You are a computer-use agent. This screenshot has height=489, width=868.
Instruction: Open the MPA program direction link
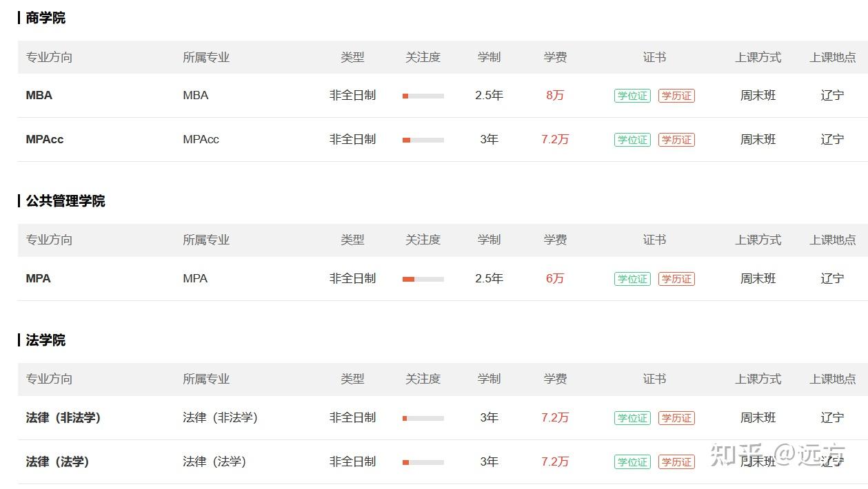(39, 279)
